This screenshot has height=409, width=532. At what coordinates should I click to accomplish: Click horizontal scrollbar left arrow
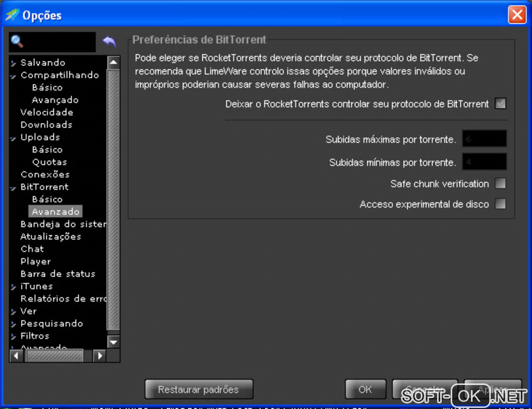[16, 356]
